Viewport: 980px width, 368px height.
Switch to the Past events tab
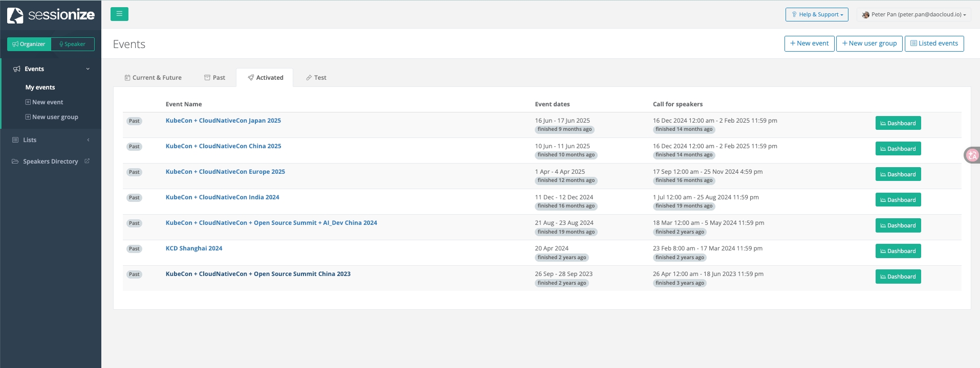(x=214, y=78)
